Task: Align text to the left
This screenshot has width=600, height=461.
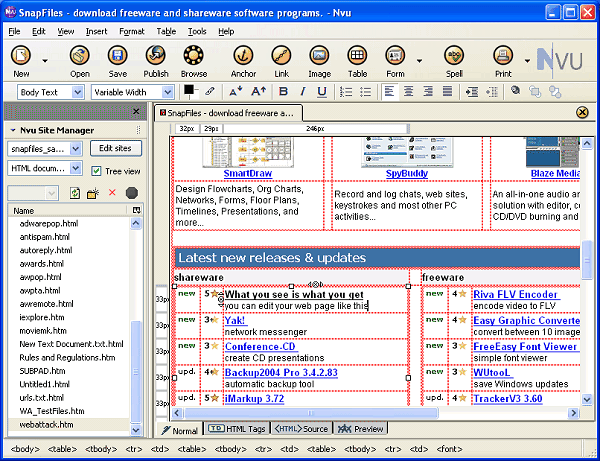Action: tap(390, 91)
